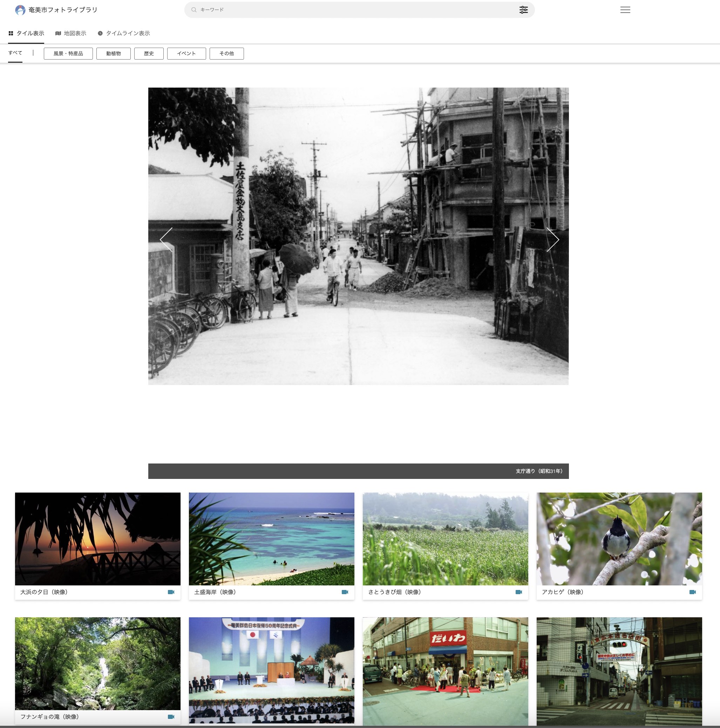The image size is (720, 728).
Task: Filter by 風景・特産品 category
Action: pyautogui.click(x=68, y=54)
